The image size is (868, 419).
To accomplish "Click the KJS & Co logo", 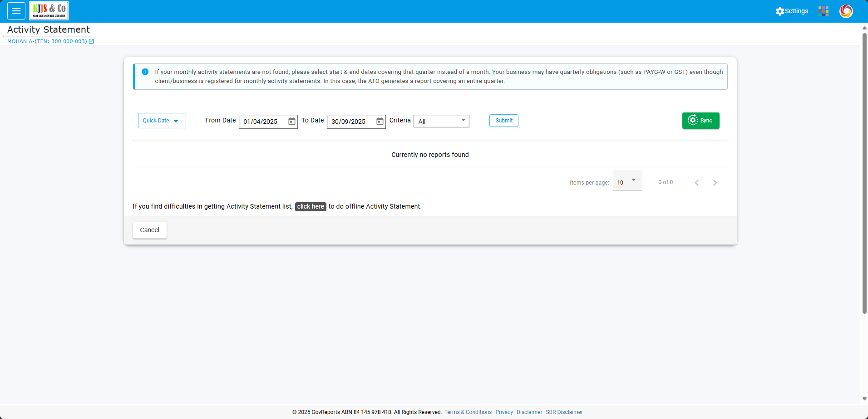I will [x=49, y=11].
